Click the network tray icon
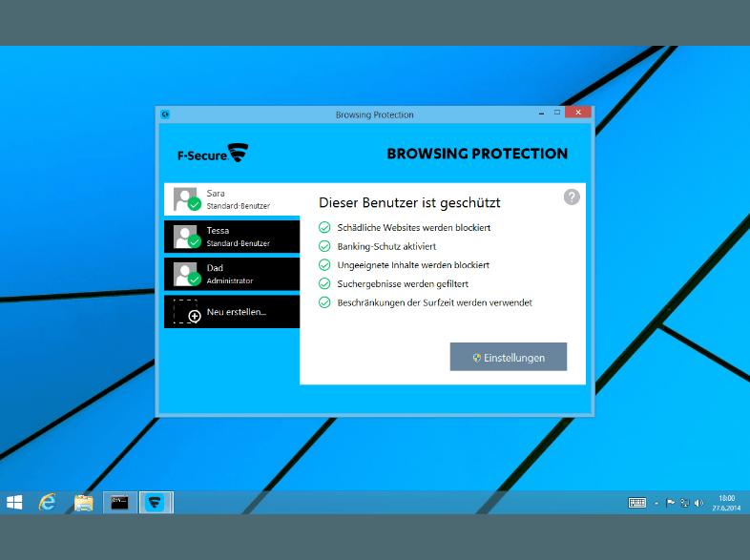 [685, 503]
